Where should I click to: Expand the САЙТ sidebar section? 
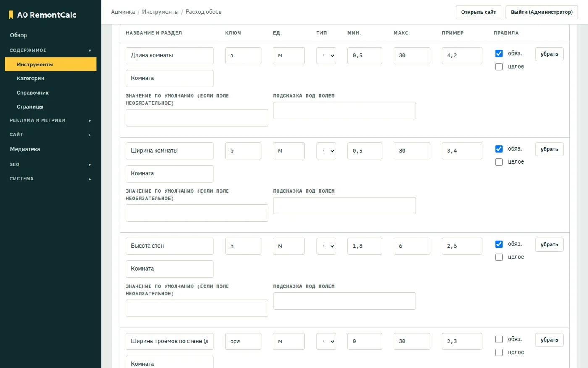[50, 135]
